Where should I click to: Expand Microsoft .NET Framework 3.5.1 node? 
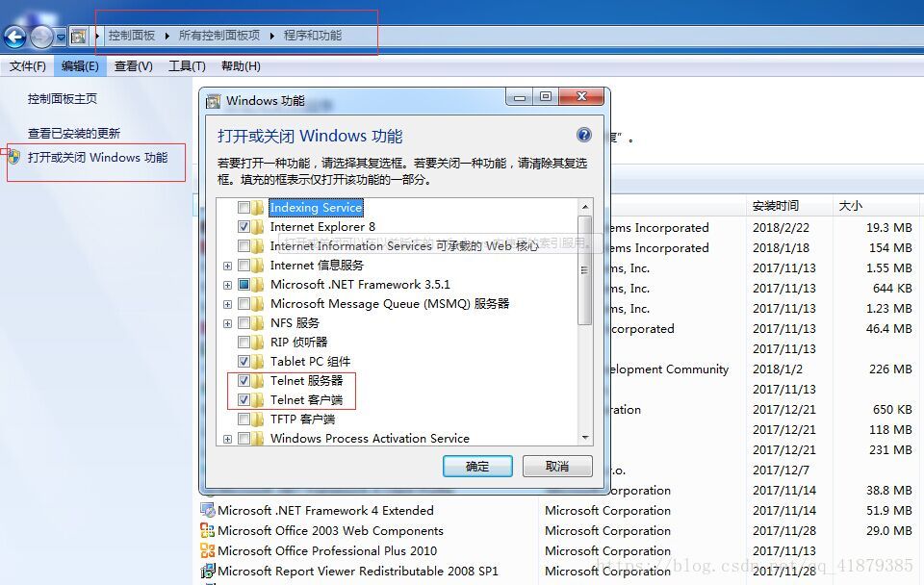pyautogui.click(x=227, y=285)
